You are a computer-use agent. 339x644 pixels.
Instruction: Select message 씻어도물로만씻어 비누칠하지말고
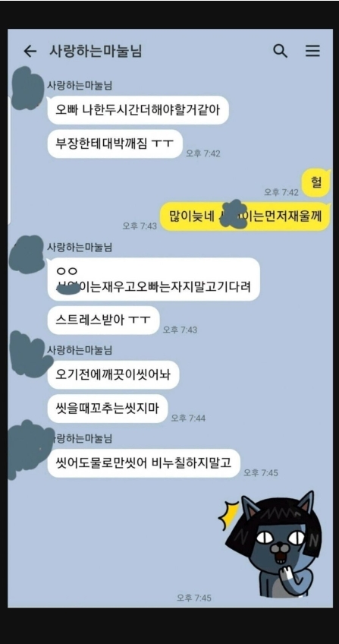pos(143,463)
